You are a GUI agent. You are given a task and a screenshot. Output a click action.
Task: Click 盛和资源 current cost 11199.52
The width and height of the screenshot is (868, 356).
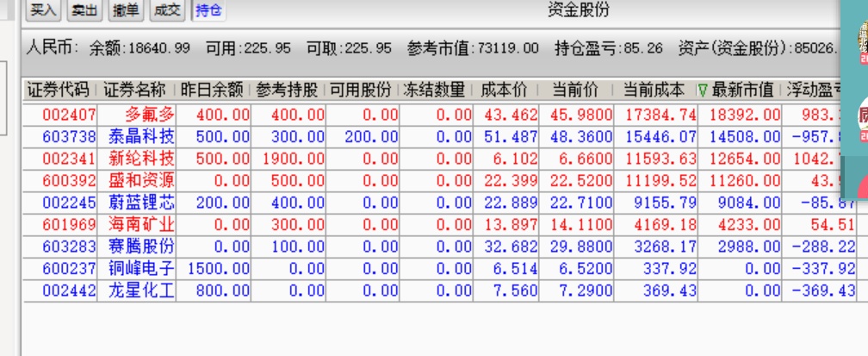coord(661,181)
